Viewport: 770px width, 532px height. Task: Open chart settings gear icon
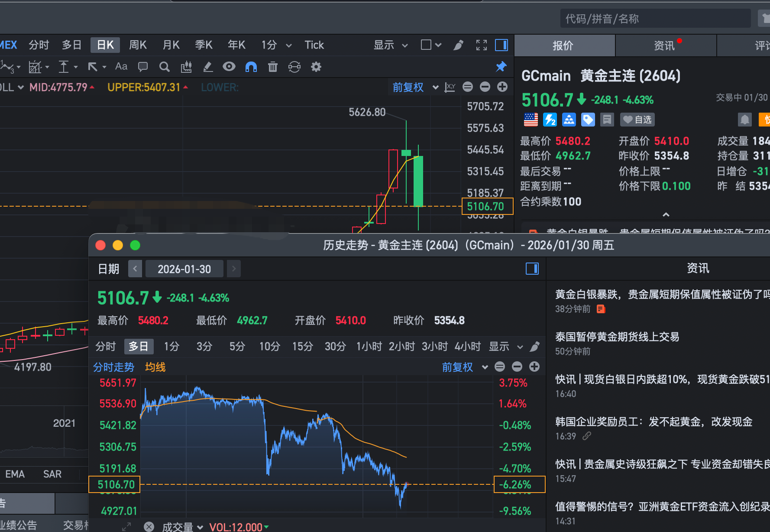[316, 67]
